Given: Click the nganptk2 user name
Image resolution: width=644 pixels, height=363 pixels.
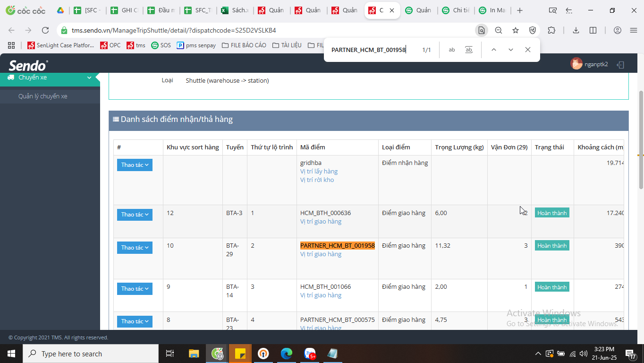Looking at the screenshot, I should tap(596, 64).
